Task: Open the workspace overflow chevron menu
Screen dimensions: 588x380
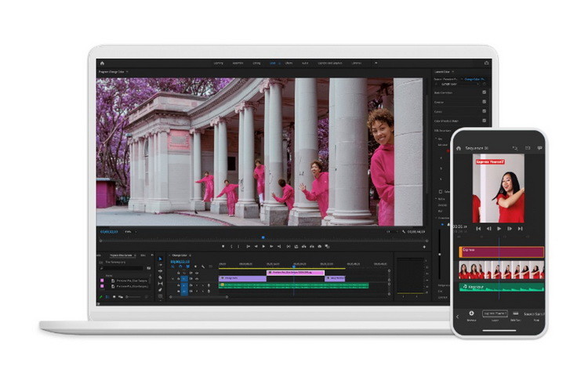Action: 376,63
